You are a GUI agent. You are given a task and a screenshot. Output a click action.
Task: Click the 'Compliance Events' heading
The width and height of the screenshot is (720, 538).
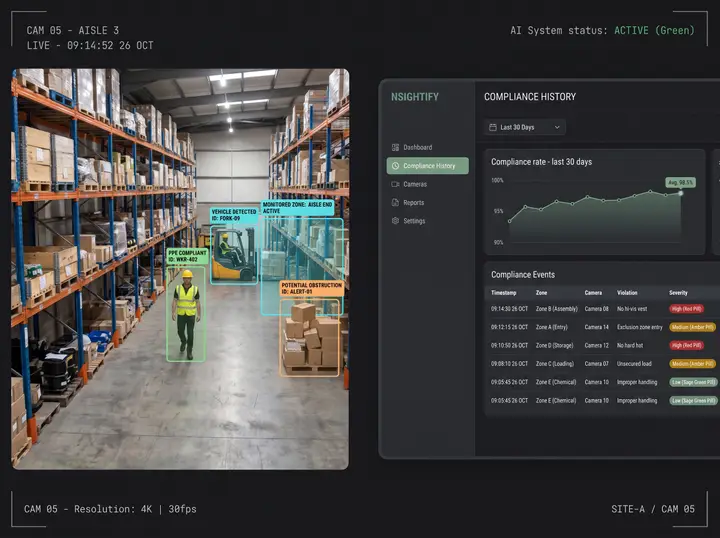pos(523,275)
